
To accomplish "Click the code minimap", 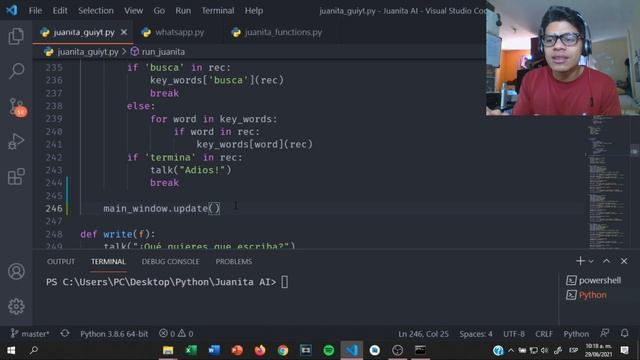I will click(x=607, y=182).
